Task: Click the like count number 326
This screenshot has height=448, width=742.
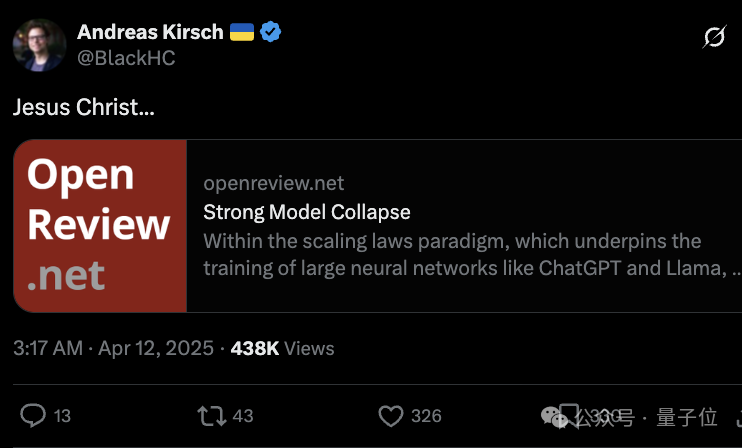Action: (x=426, y=416)
